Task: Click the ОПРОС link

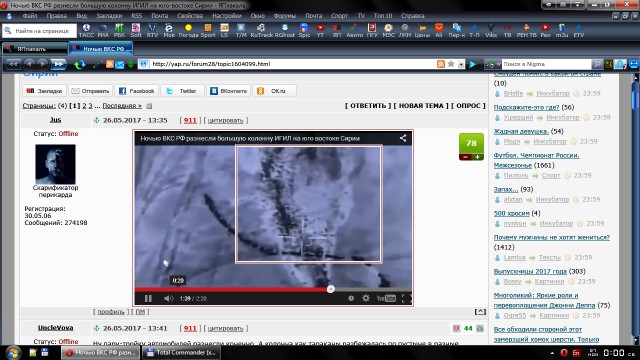Action: click(468, 106)
